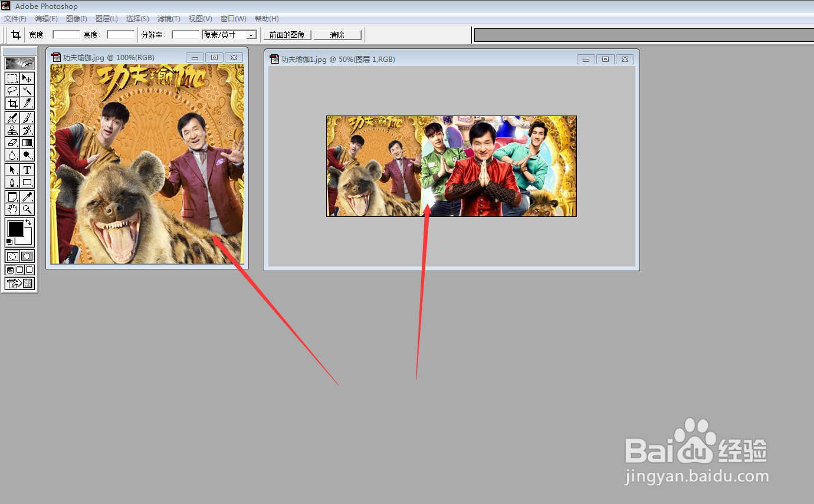Open the 图像(I) menu
Viewport: 814px width, 504px height.
[77, 19]
